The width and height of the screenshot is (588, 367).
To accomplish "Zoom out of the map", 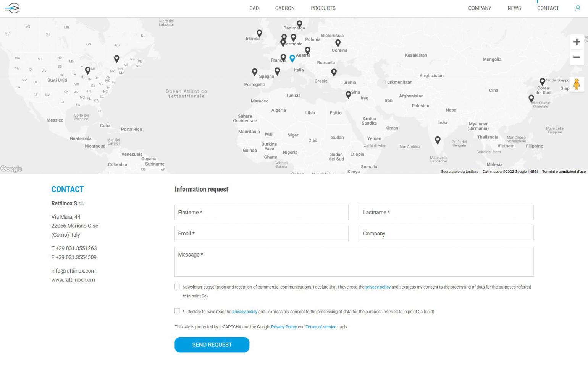I will [x=577, y=57].
